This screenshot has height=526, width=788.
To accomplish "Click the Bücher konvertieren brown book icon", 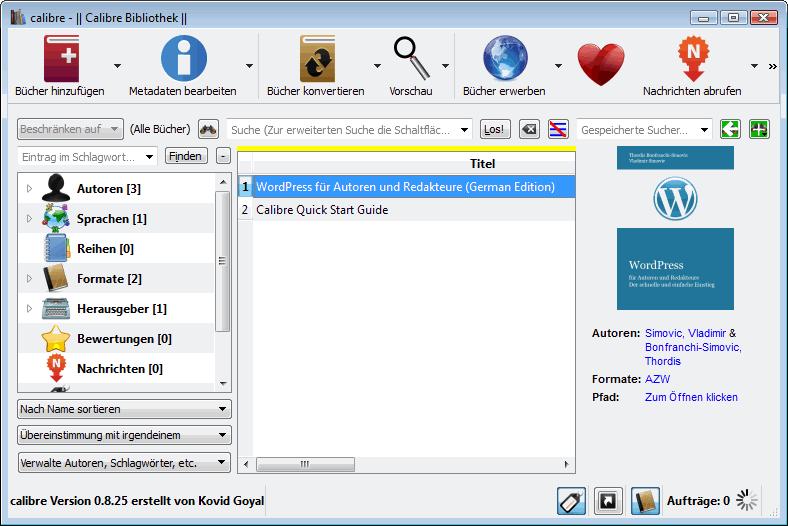I will [317, 58].
